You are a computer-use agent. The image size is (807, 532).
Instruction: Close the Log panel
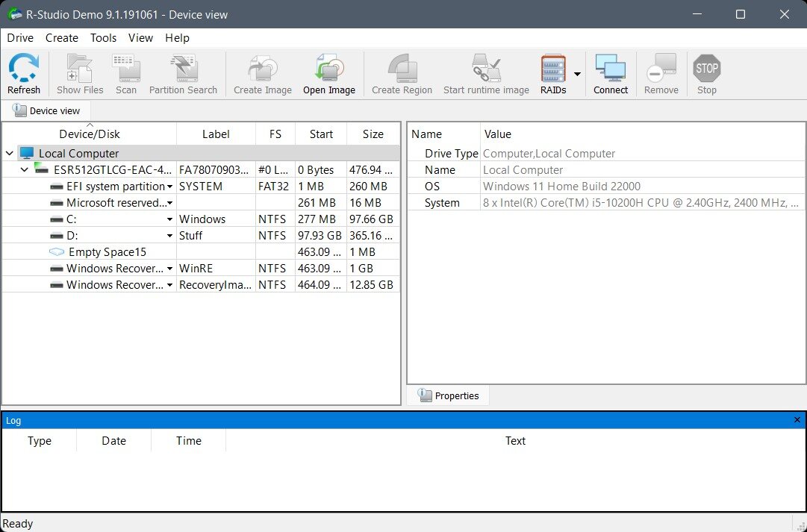[797, 420]
